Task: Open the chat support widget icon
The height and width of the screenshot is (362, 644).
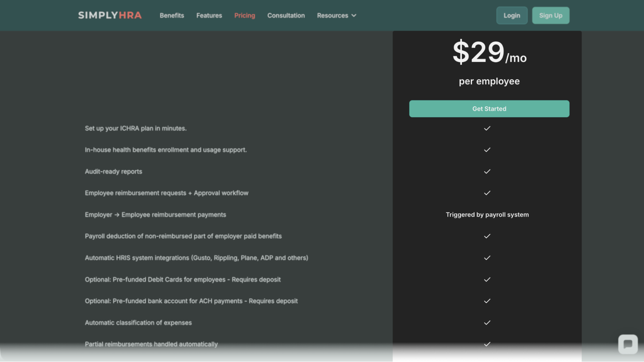Action: pyautogui.click(x=628, y=344)
